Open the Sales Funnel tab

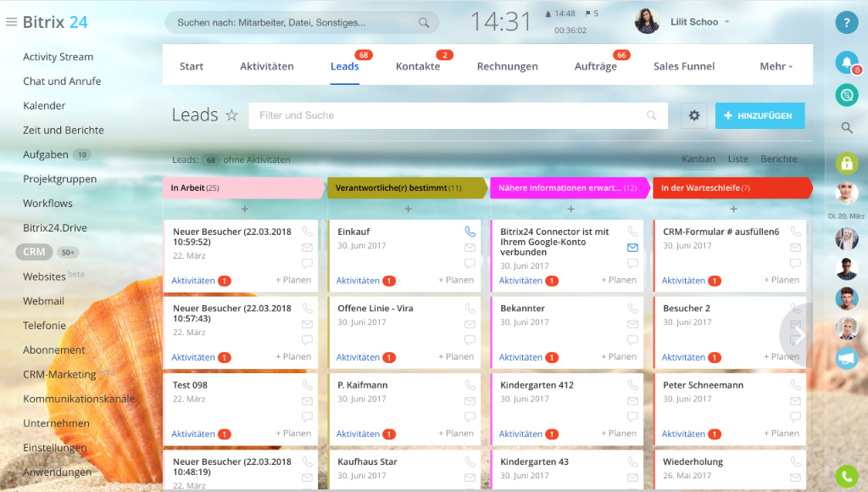tap(684, 66)
